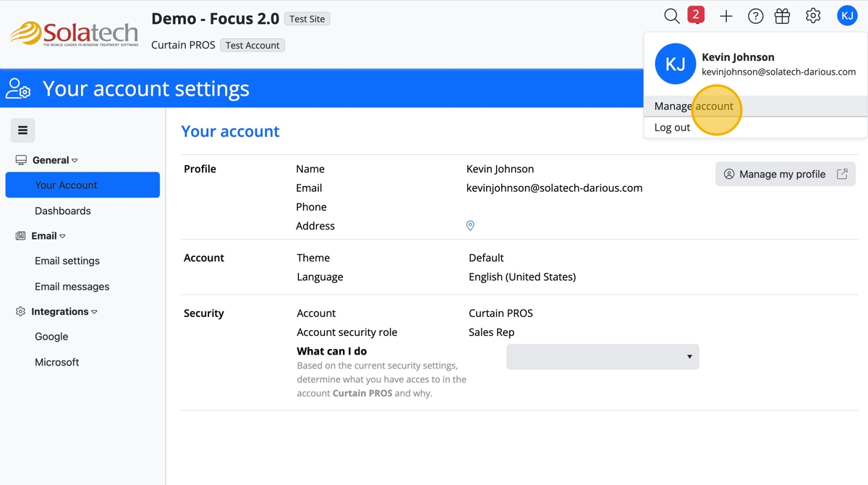The width and height of the screenshot is (868, 485).
Task: Click the Manage my profile button
Action: [x=785, y=174]
